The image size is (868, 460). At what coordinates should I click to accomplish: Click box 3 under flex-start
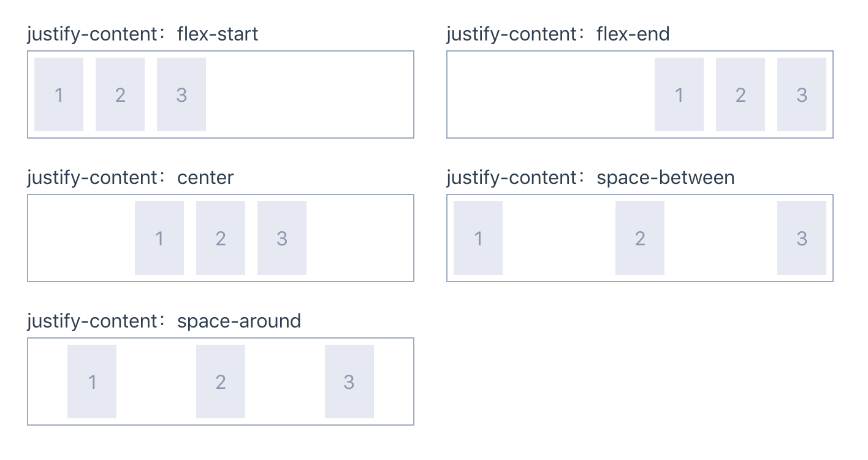181,94
